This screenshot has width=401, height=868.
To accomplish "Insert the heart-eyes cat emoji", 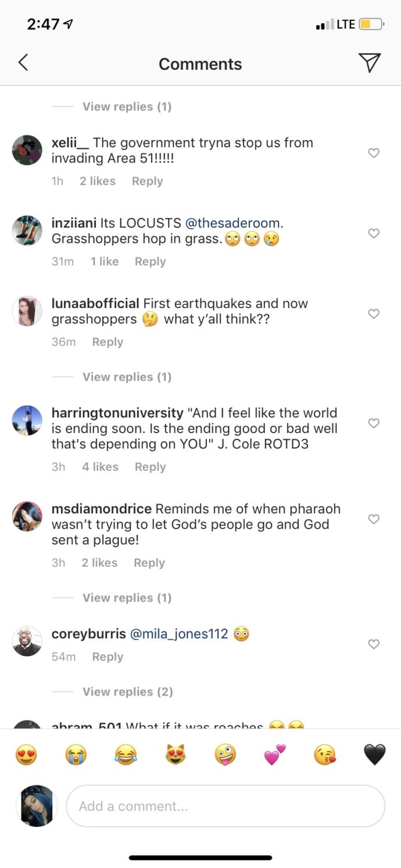I will tap(176, 755).
